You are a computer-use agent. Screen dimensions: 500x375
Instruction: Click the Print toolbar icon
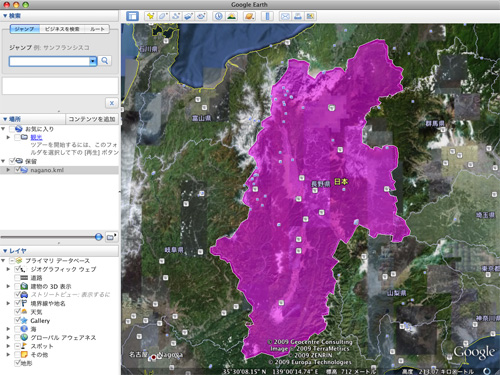click(x=298, y=16)
